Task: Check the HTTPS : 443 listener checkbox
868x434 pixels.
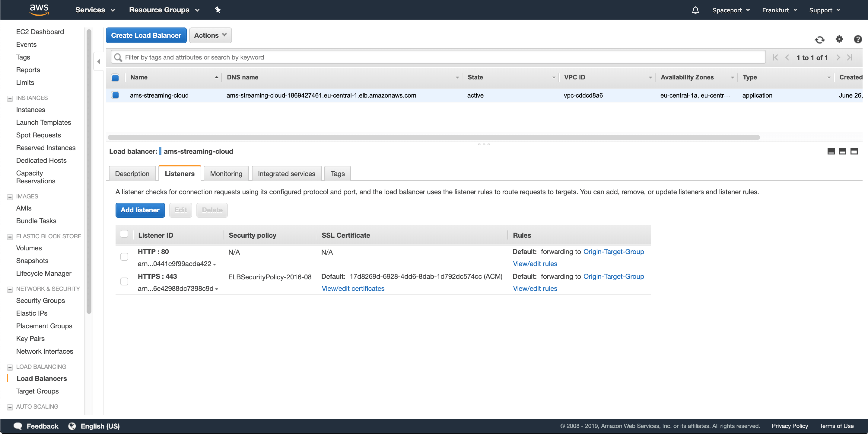Action: [124, 281]
